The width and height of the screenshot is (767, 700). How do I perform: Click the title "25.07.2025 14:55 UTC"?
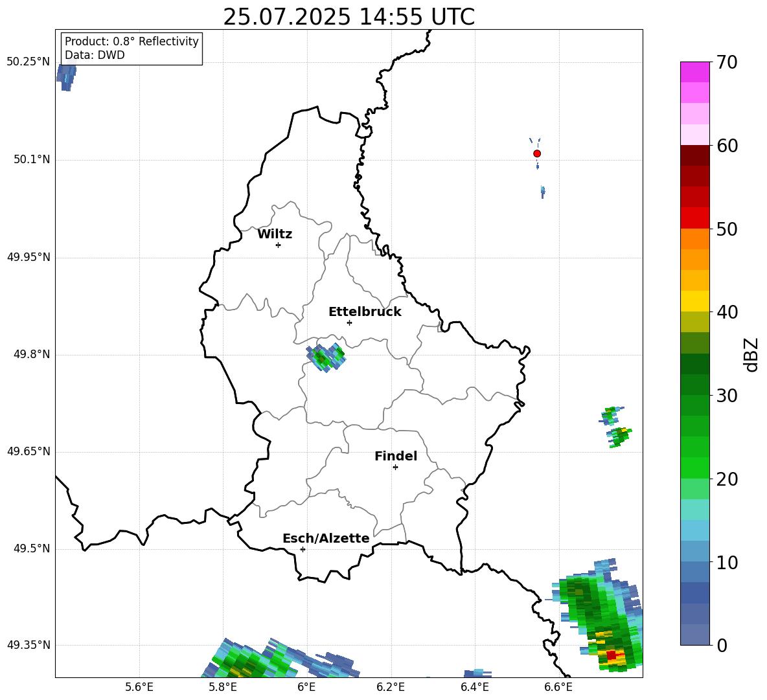tap(349, 17)
